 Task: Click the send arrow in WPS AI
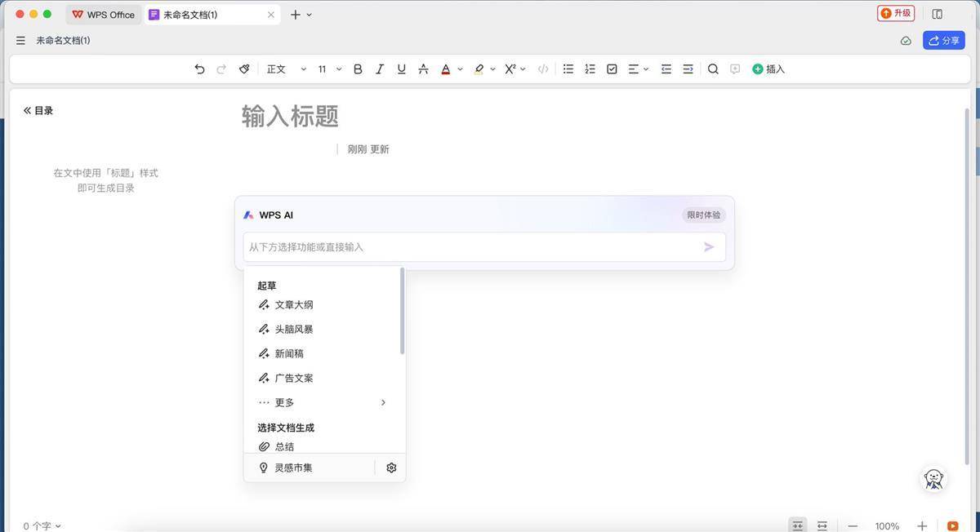pyautogui.click(x=709, y=246)
